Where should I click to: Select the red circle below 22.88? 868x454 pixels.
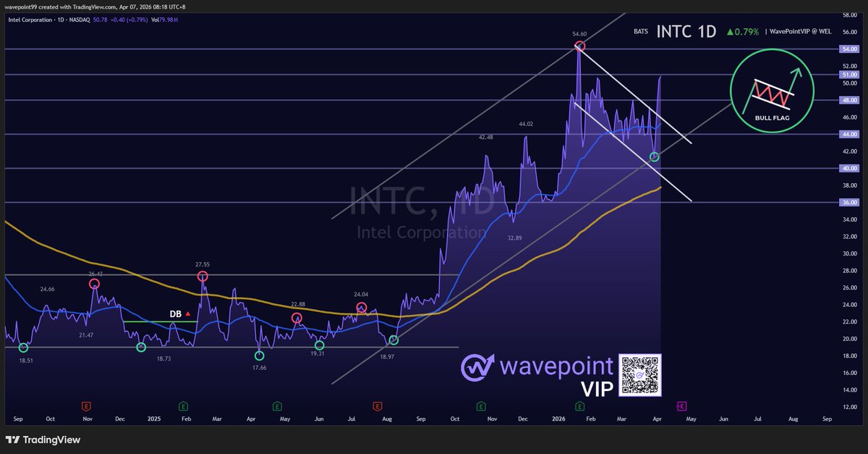(x=297, y=318)
